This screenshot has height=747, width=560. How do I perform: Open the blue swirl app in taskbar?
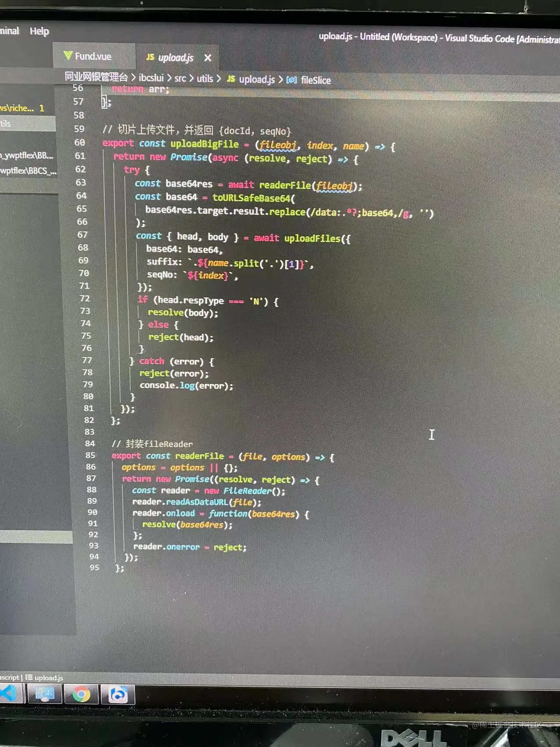click(x=118, y=694)
